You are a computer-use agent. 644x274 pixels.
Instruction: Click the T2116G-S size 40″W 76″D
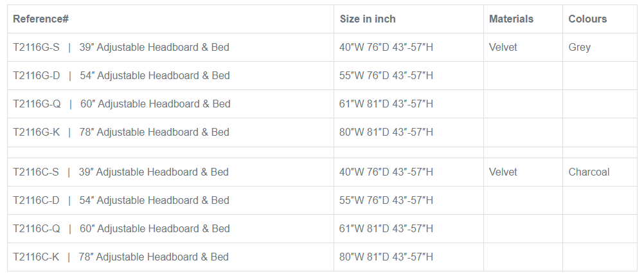click(386, 47)
